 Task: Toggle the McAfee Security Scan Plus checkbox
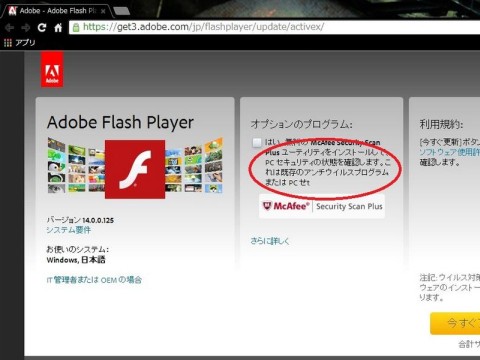tap(257, 143)
